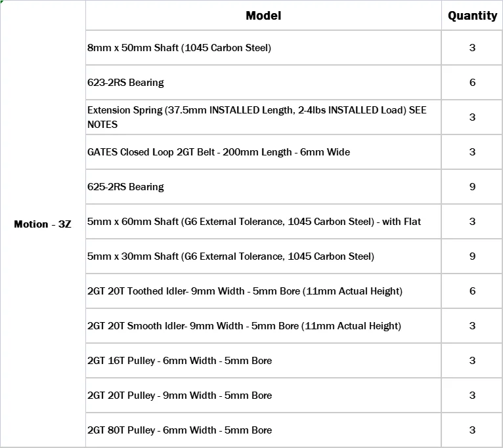Select the 5mm x 30mm Shaft cell
Screen dimensions: 503x448
click(x=263, y=256)
